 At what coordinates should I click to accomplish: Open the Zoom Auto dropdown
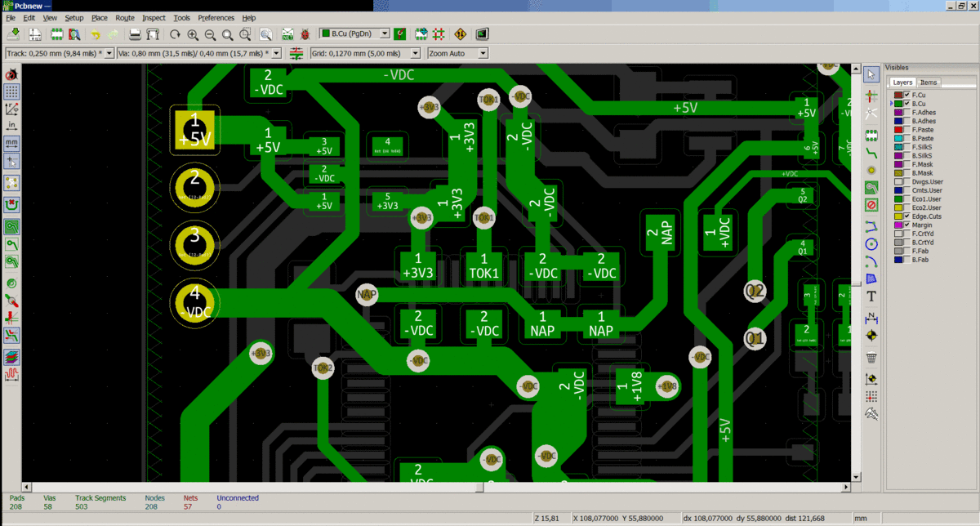483,53
